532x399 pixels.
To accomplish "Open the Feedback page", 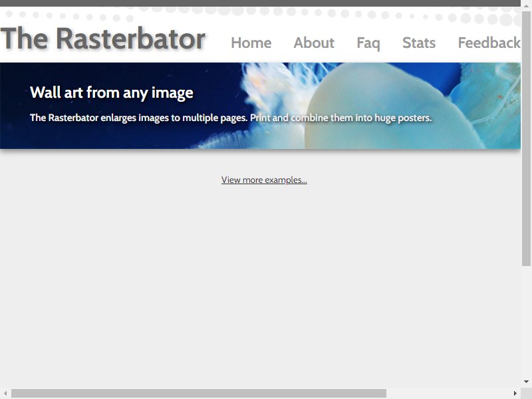I will pyautogui.click(x=489, y=43).
